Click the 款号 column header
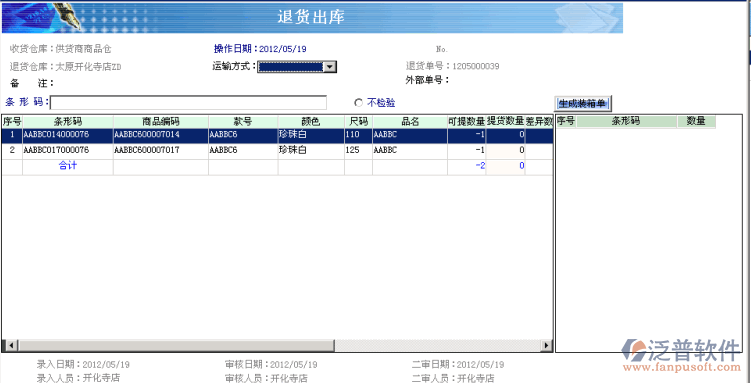The width and height of the screenshot is (751, 383). point(243,122)
